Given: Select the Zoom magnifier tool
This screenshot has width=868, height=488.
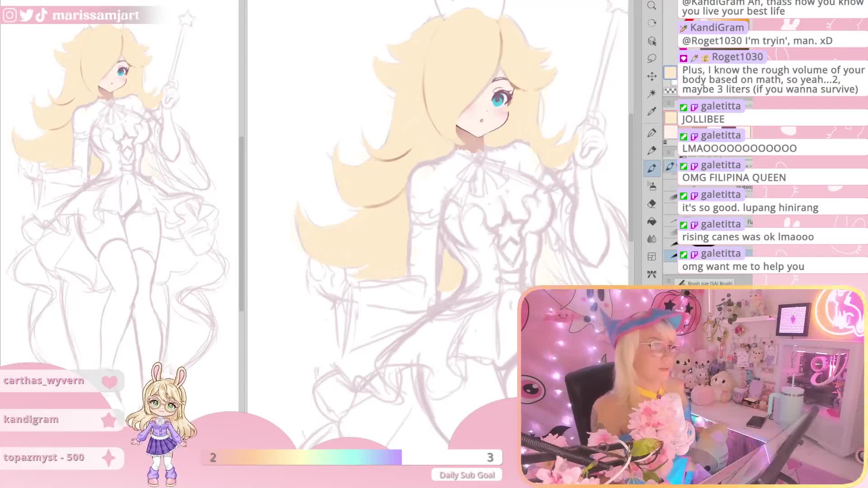Looking at the screenshot, I should point(651,6).
